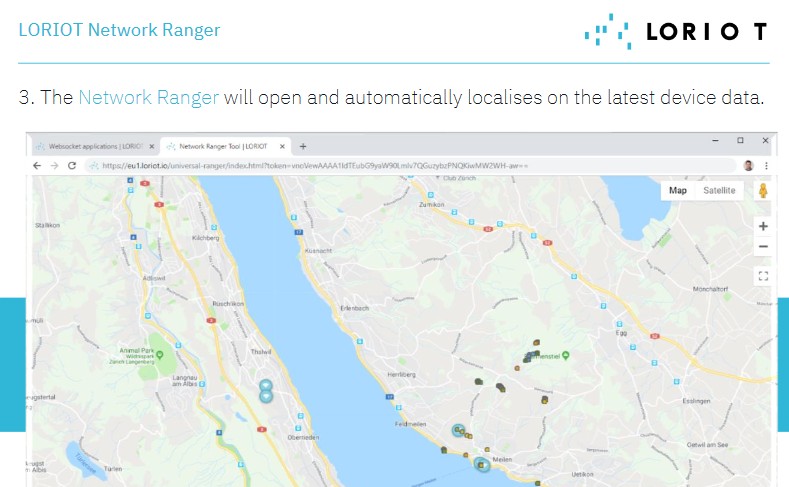Select the Network Ranger Tool browser tab
The height and width of the screenshot is (487, 789).
coord(225,146)
